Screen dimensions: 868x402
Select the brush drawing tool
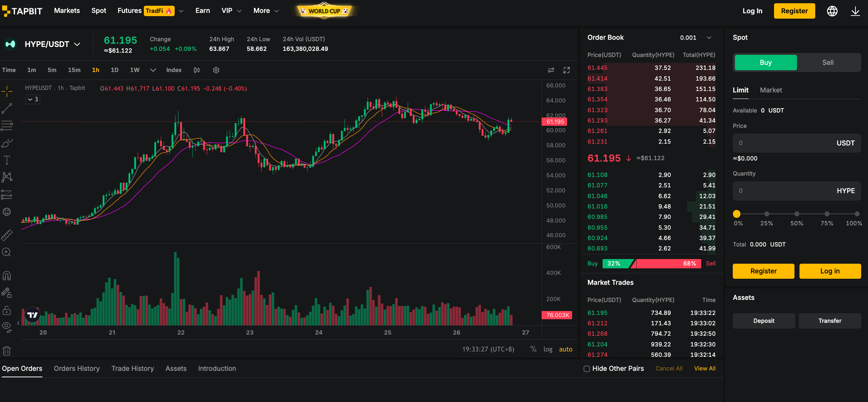tap(7, 143)
